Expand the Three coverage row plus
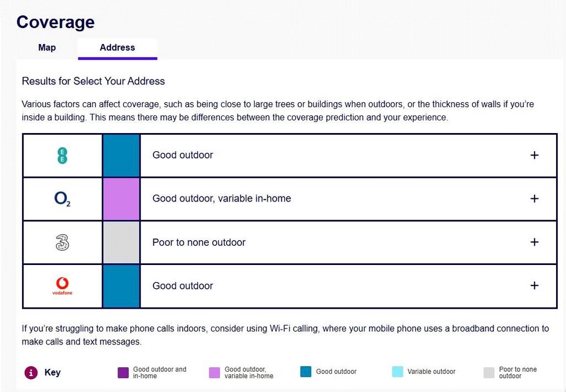 [534, 242]
